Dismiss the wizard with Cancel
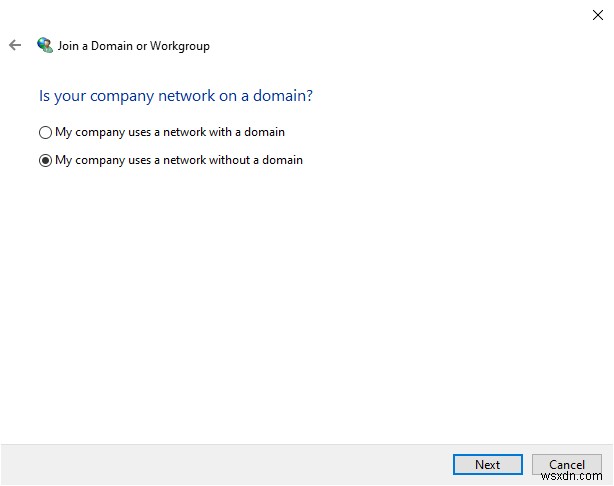 pos(567,464)
